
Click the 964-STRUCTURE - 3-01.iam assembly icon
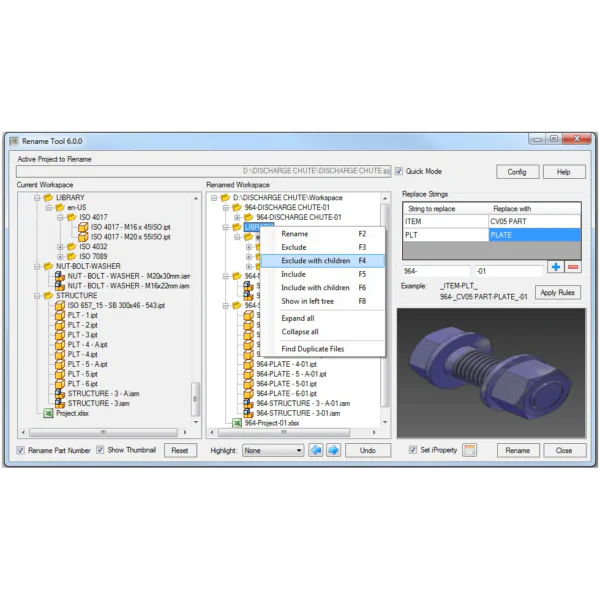pyautogui.click(x=248, y=413)
